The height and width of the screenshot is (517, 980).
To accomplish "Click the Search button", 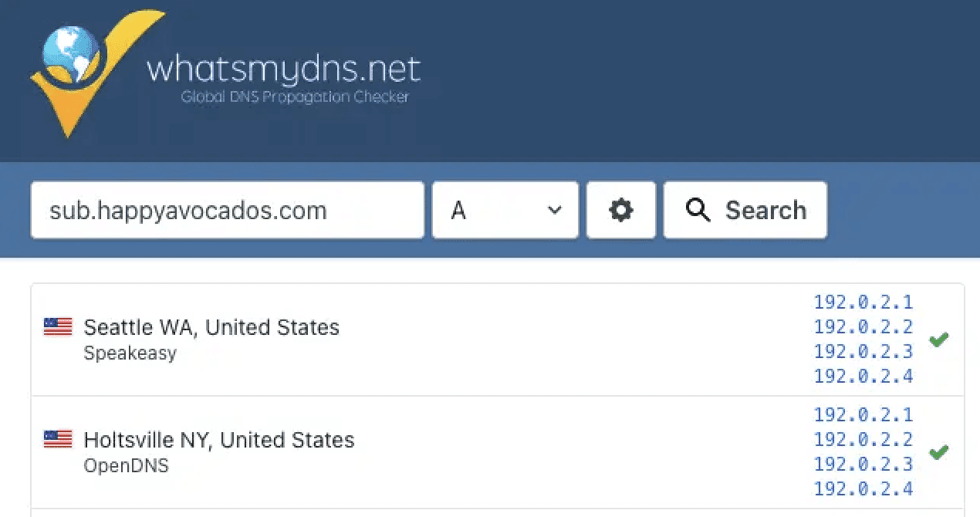I will [745, 210].
